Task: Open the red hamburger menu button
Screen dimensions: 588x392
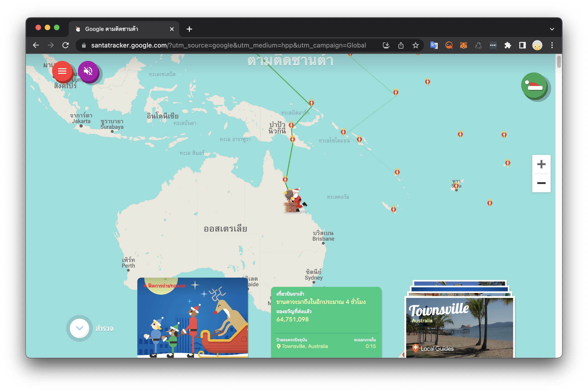Action: click(x=62, y=71)
